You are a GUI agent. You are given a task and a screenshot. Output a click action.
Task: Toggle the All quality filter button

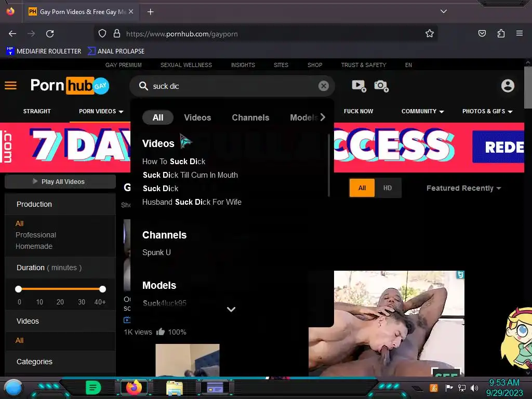pyautogui.click(x=362, y=188)
